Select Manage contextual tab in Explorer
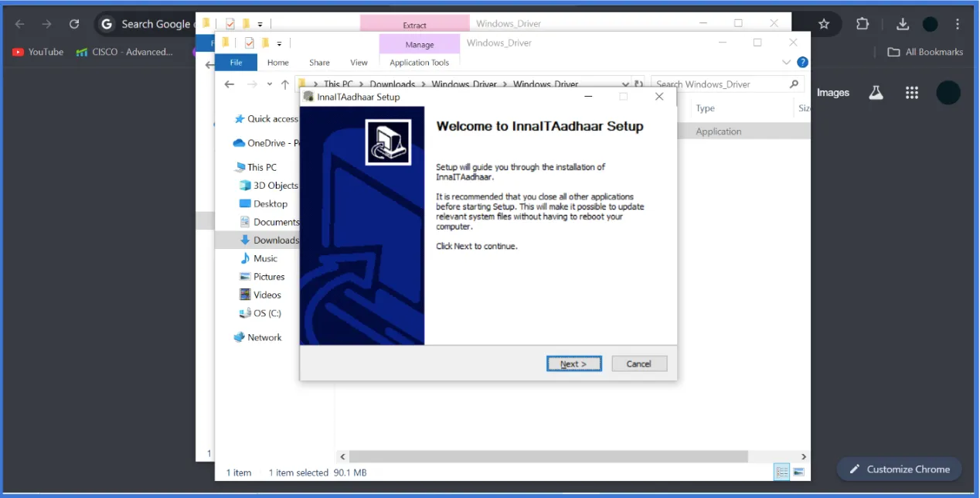This screenshot has width=980, height=498. point(420,45)
